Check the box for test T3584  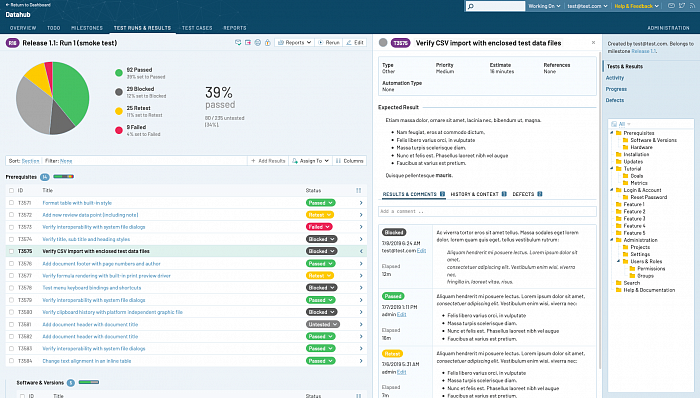pyautogui.click(x=11, y=361)
